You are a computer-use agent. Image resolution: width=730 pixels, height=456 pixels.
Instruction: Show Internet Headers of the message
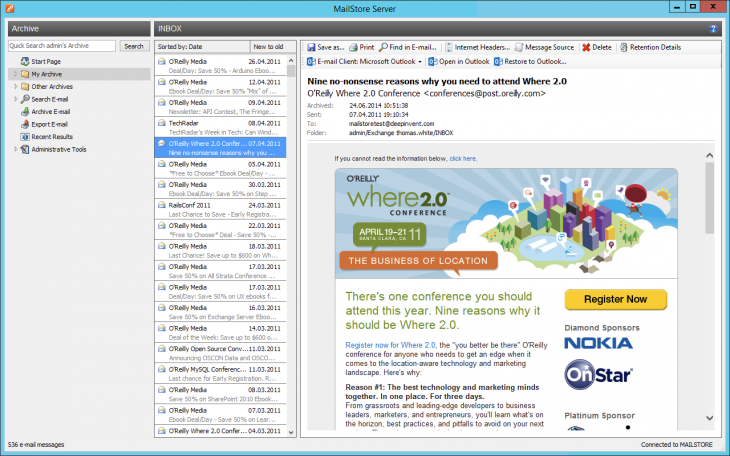point(477,47)
